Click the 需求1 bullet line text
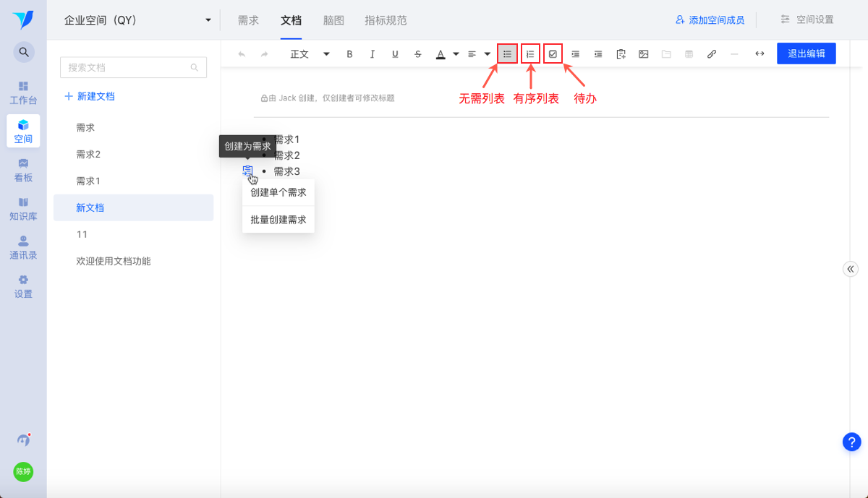Screen dimensions: 868x498 click(286, 139)
